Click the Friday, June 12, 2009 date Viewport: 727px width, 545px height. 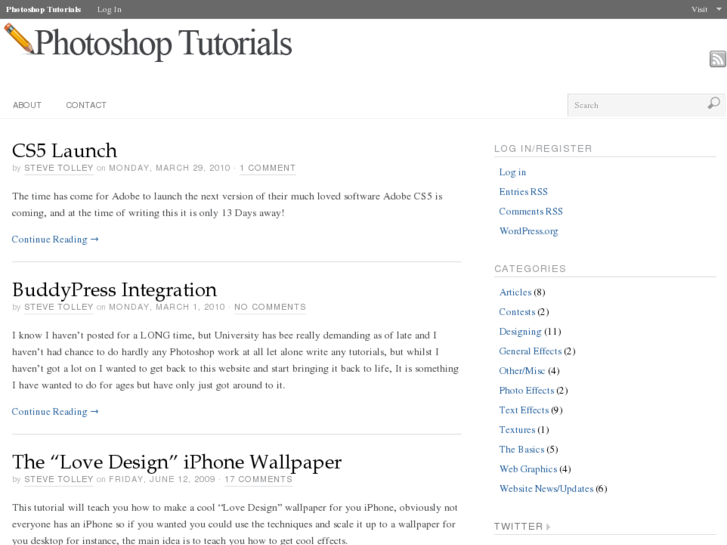pyautogui.click(x=162, y=479)
